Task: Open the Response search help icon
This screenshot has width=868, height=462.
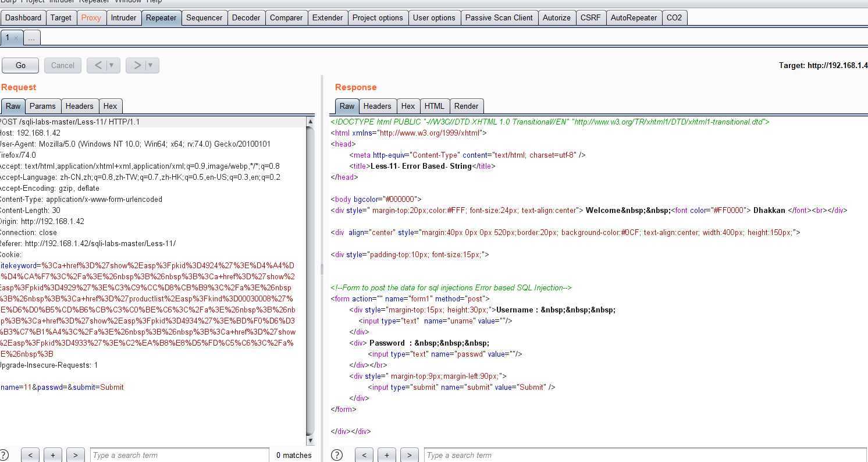Action: (x=336, y=455)
